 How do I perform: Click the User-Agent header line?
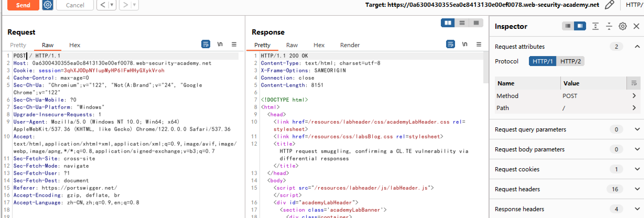122,125
